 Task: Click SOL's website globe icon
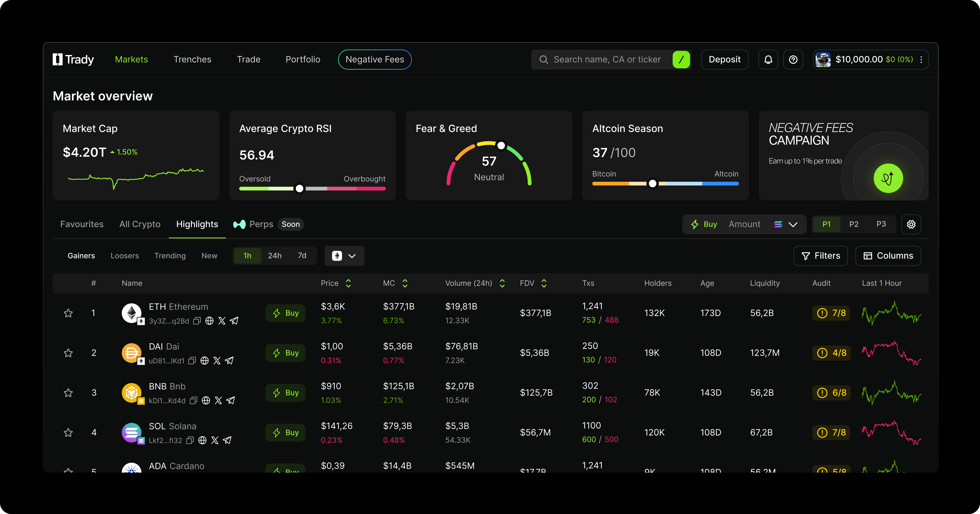click(x=202, y=441)
